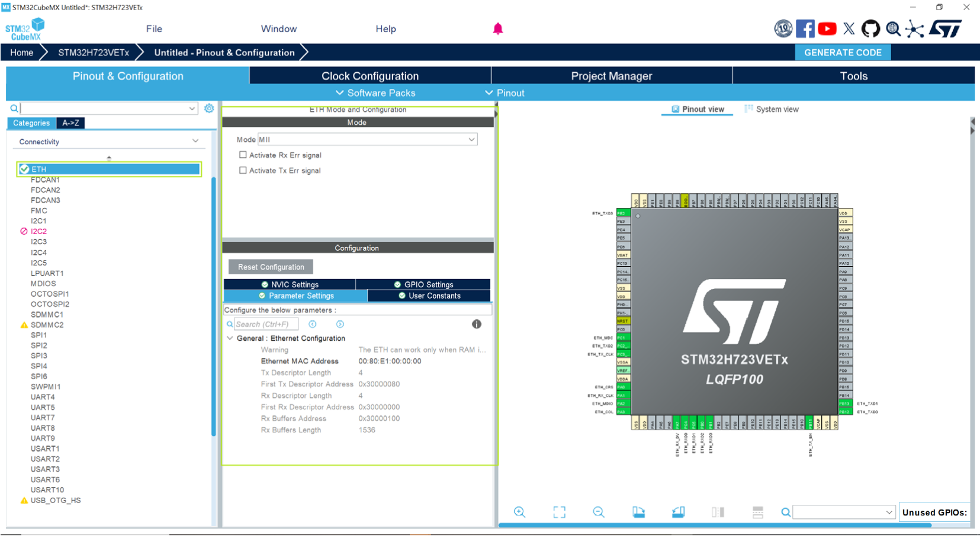Click the Unused GPIOs label
980x551 pixels.
(934, 512)
